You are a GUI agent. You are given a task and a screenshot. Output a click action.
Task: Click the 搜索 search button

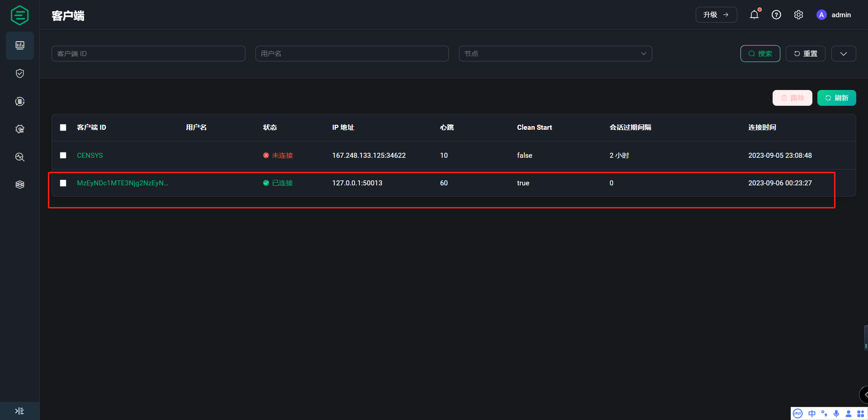(760, 53)
